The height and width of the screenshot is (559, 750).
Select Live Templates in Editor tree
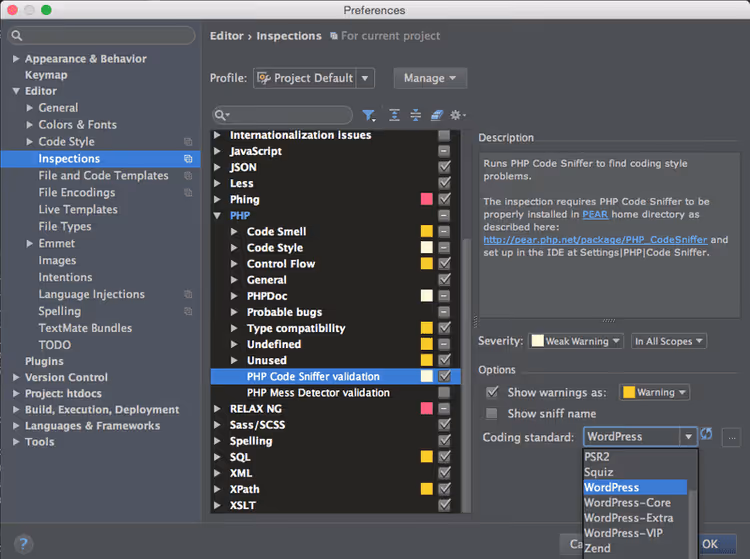[78, 209]
